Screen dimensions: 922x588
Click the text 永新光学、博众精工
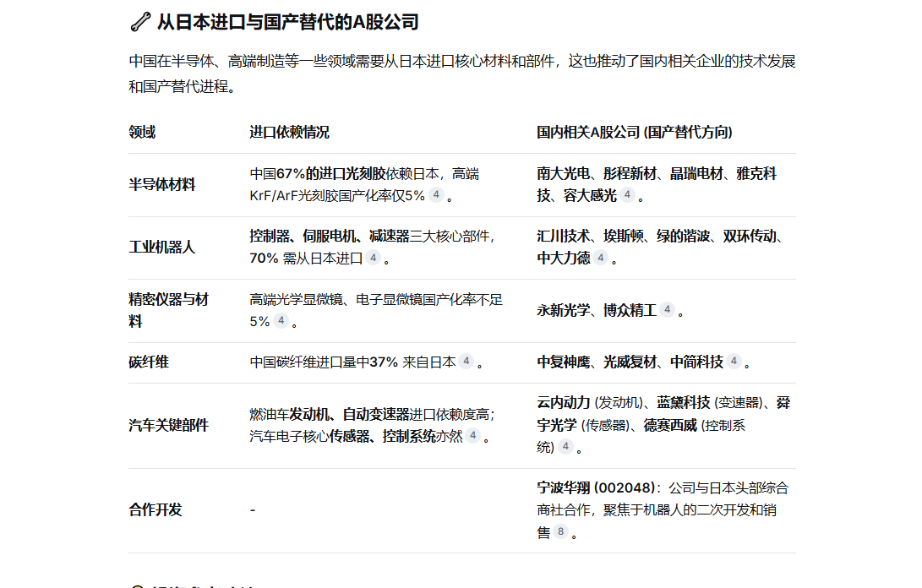pos(597,310)
